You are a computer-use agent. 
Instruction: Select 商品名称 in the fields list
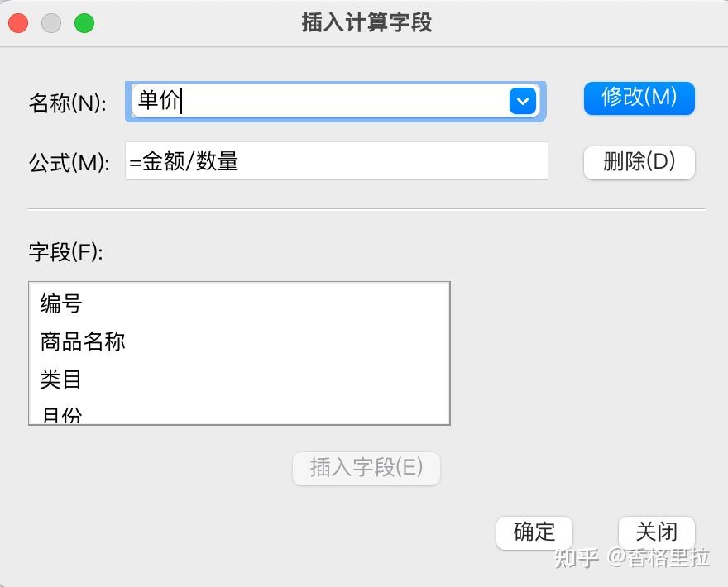pos(83,341)
